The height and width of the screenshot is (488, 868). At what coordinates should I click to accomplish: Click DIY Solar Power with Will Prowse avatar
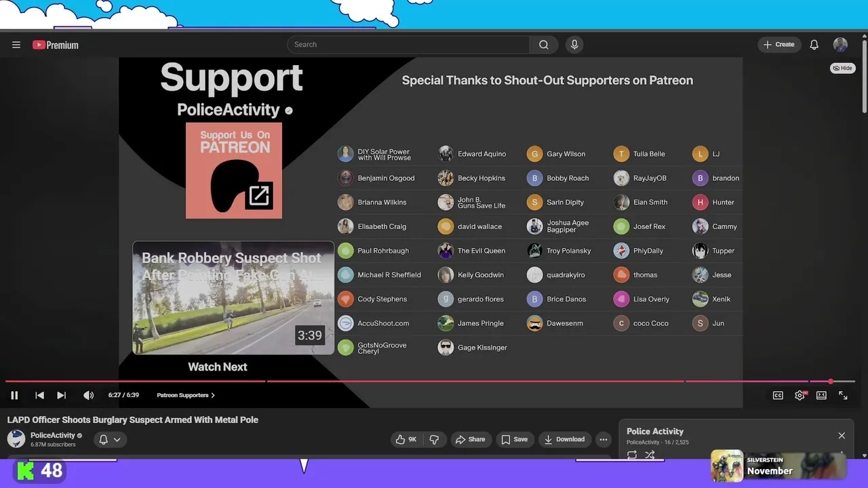click(x=346, y=154)
